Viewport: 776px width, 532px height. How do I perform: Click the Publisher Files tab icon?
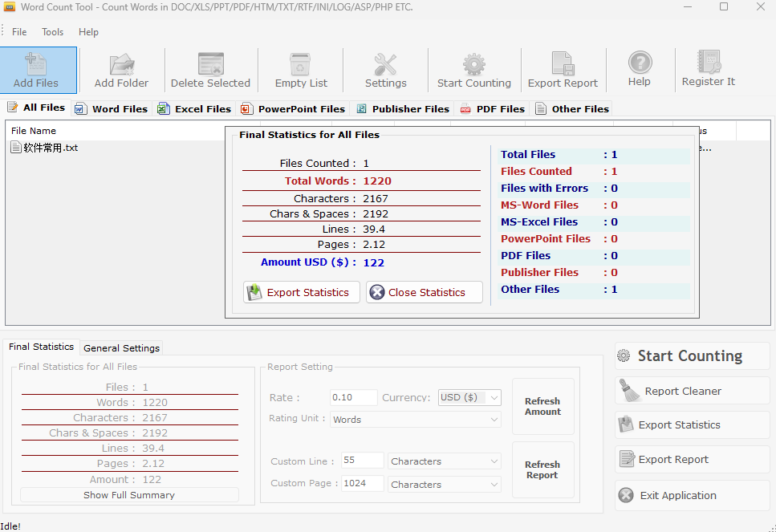point(361,109)
